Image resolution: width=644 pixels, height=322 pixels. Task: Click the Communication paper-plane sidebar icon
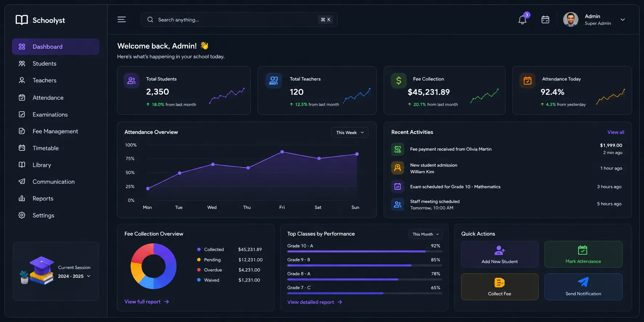click(x=22, y=182)
